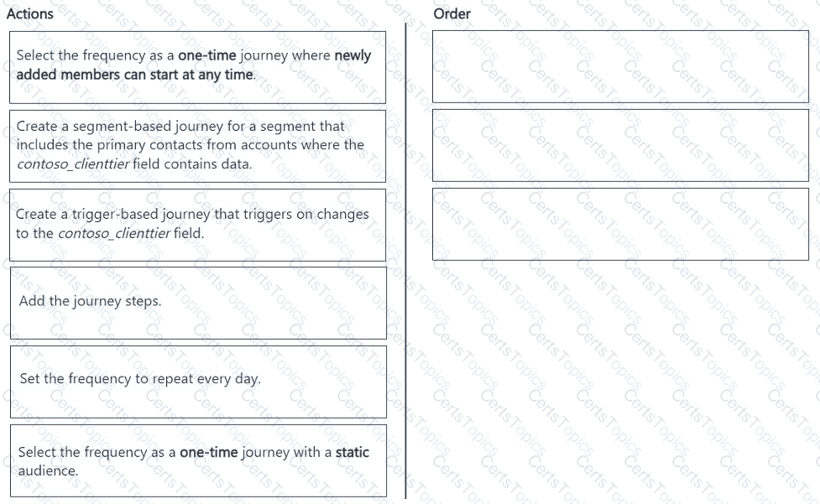
Task: Select the "Add the journey steps" action
Action: 197,302
